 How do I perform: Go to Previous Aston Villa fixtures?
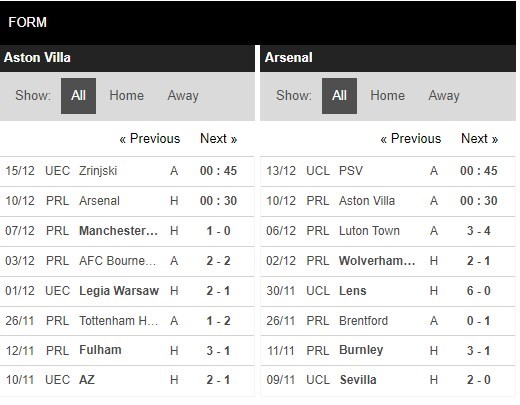tap(150, 138)
